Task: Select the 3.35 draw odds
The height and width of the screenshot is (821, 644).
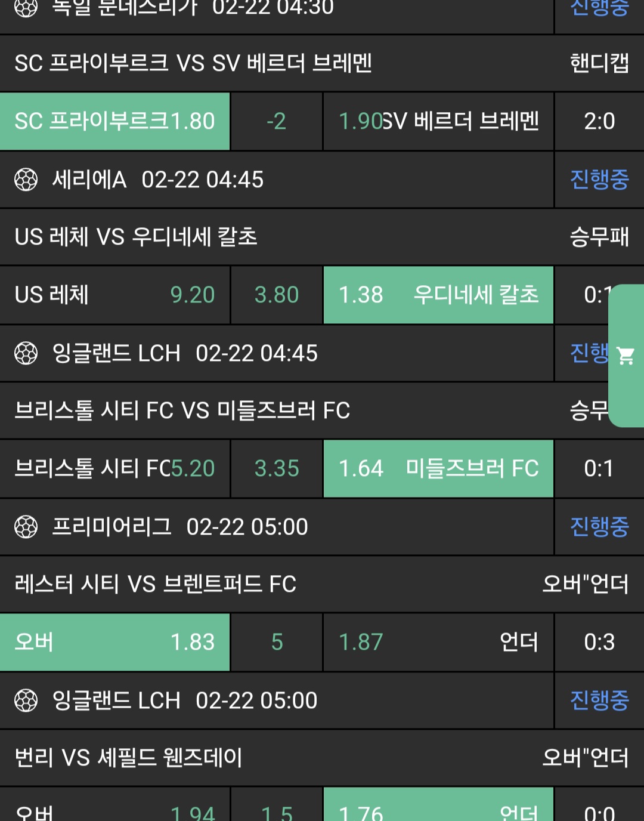Action: pos(277,468)
